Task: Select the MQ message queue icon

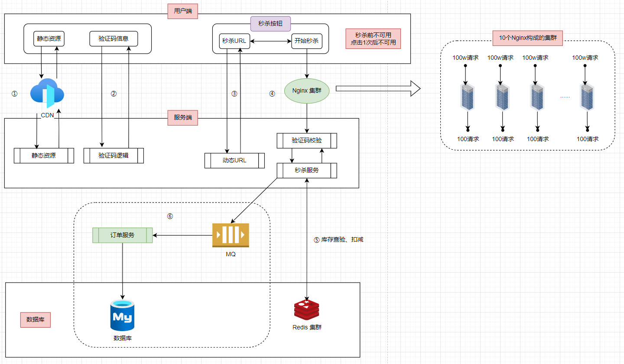Action: (231, 235)
